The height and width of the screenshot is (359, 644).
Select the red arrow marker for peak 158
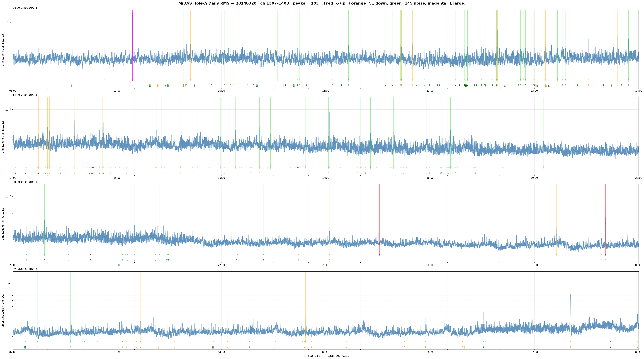pyautogui.click(x=91, y=254)
